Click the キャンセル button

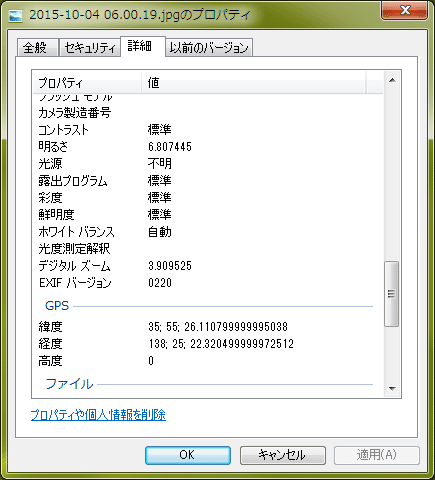(x=283, y=455)
